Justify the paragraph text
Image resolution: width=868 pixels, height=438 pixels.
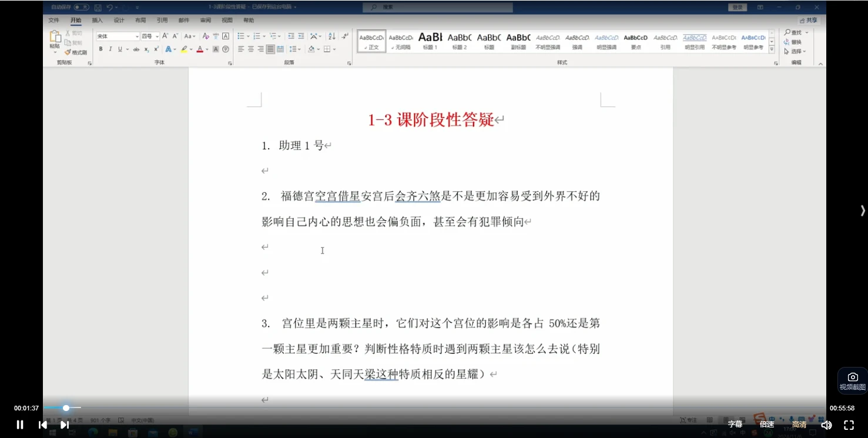click(x=270, y=49)
